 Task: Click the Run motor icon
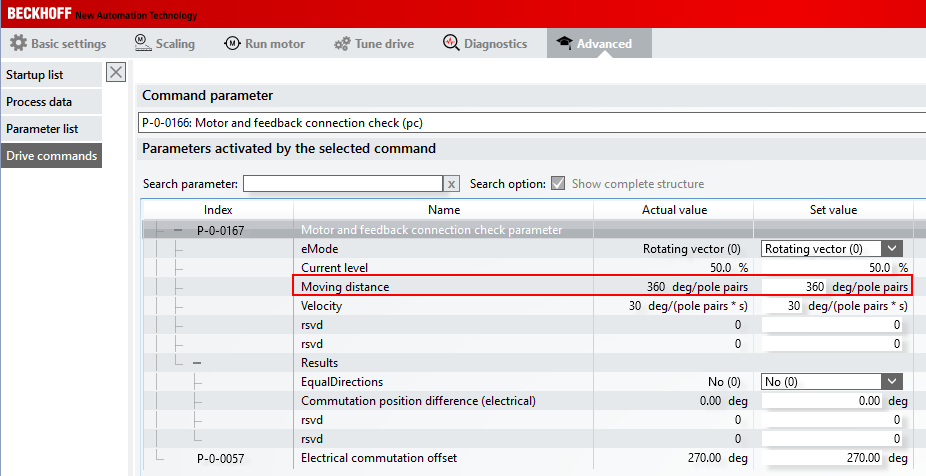[x=232, y=43]
